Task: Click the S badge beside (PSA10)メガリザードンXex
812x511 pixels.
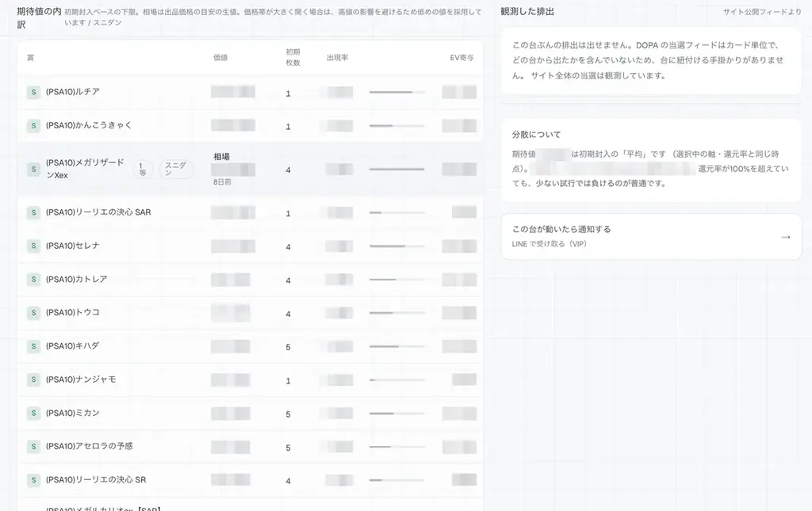Action: pos(33,169)
